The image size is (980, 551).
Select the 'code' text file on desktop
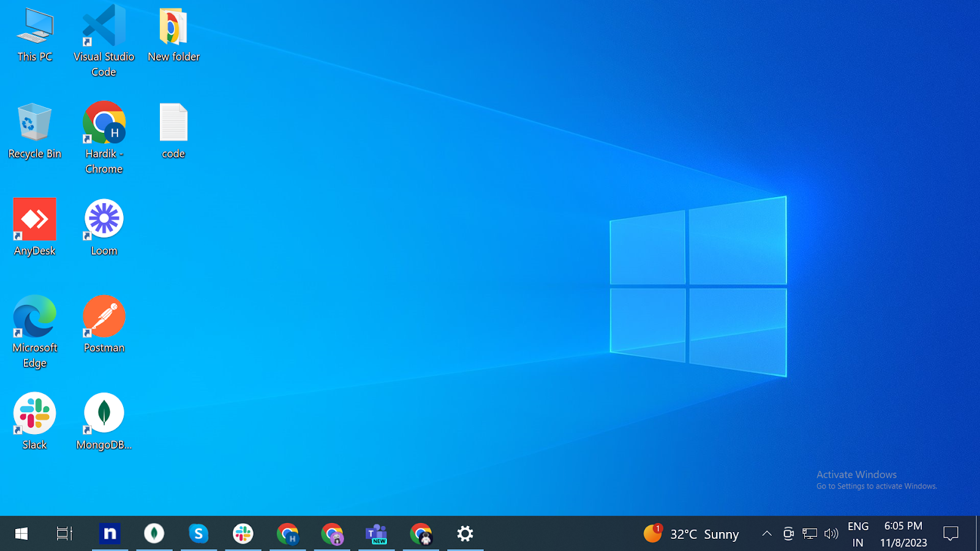(173, 123)
